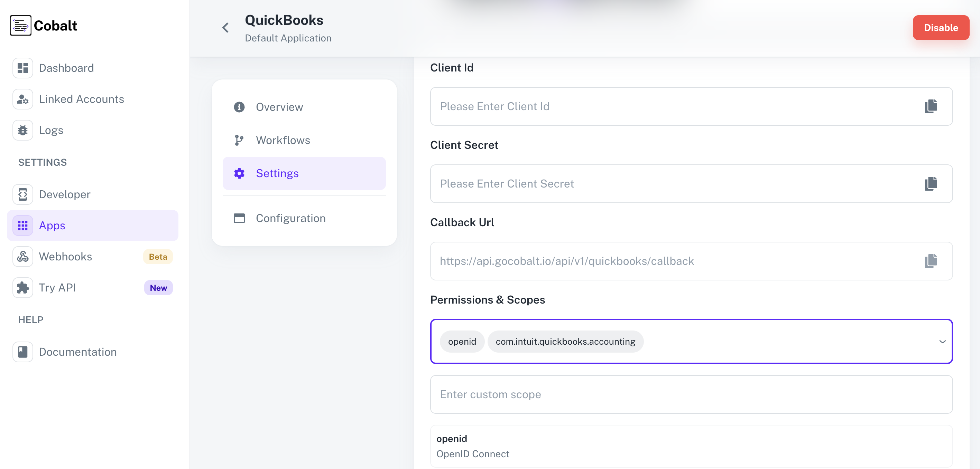Click the Developer settings icon
980x469 pixels.
[22, 194]
